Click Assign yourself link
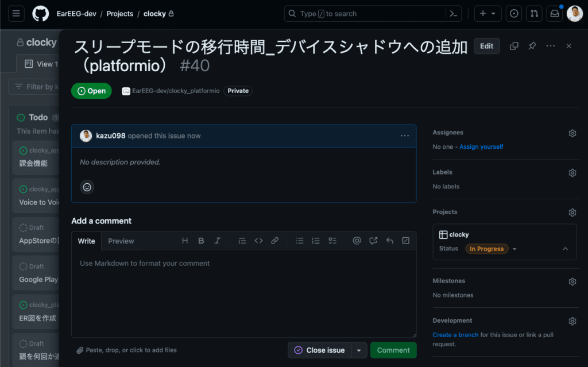The height and width of the screenshot is (367, 588). click(x=481, y=146)
